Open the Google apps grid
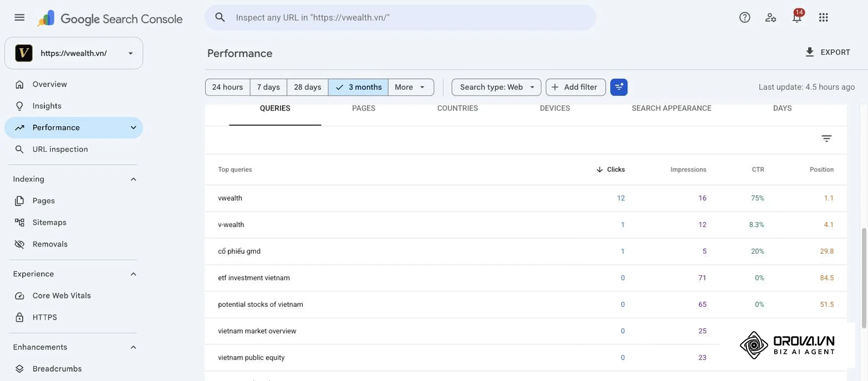The height and width of the screenshot is (381, 868). tap(824, 17)
